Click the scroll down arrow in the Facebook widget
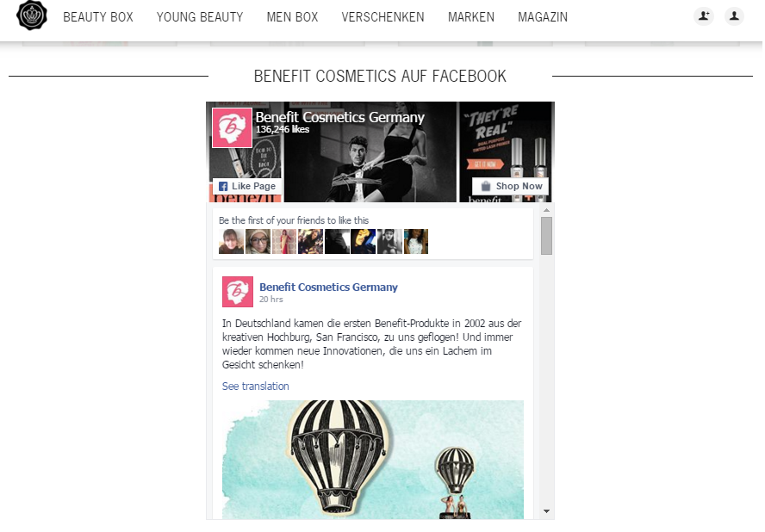 (x=546, y=511)
